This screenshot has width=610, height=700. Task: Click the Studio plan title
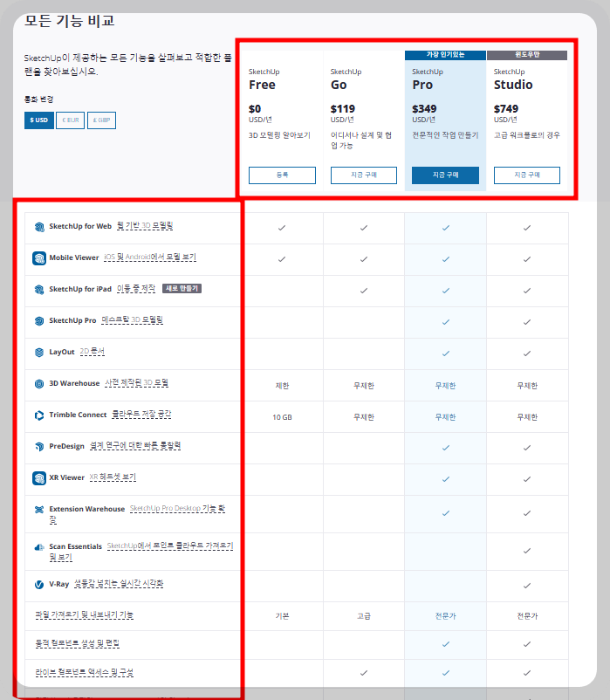click(513, 85)
